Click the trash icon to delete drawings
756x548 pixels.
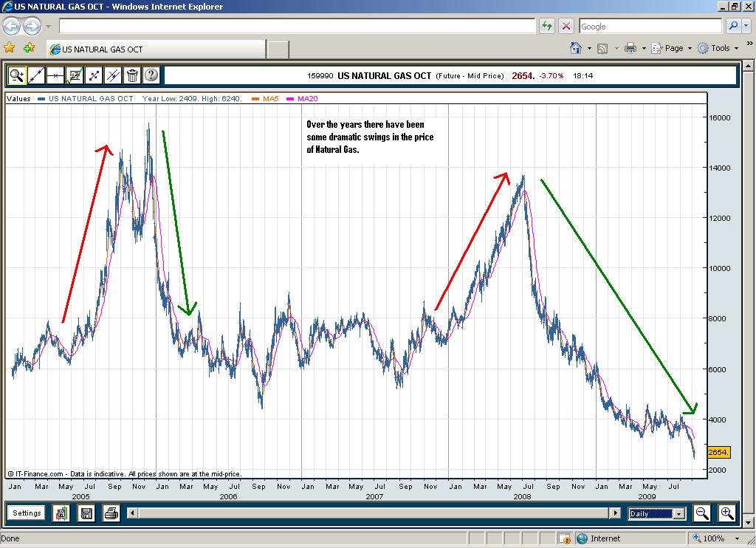132,75
